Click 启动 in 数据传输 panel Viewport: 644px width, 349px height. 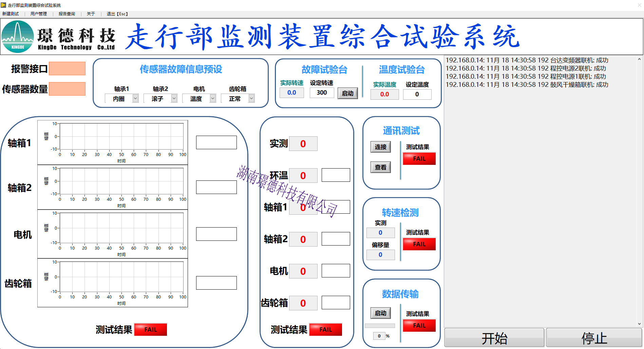381,313
